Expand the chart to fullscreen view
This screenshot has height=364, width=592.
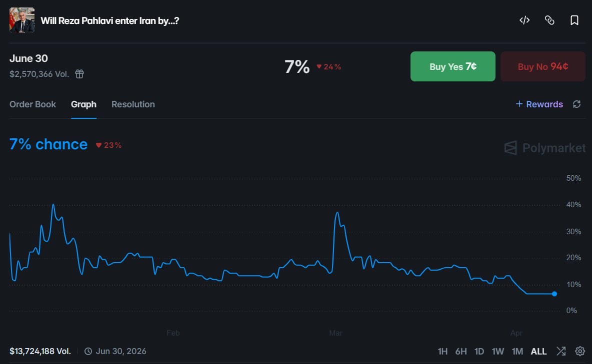[x=560, y=351]
